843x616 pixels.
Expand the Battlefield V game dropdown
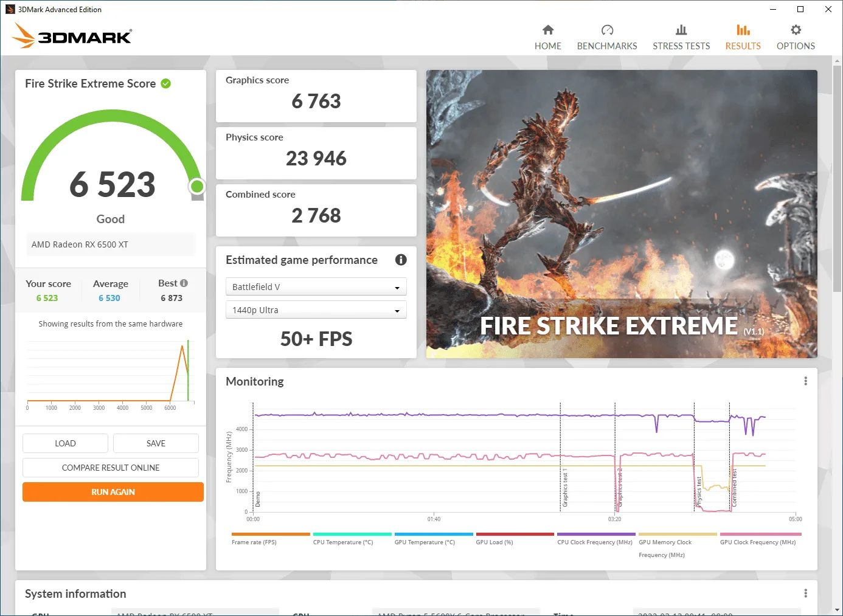click(x=316, y=287)
